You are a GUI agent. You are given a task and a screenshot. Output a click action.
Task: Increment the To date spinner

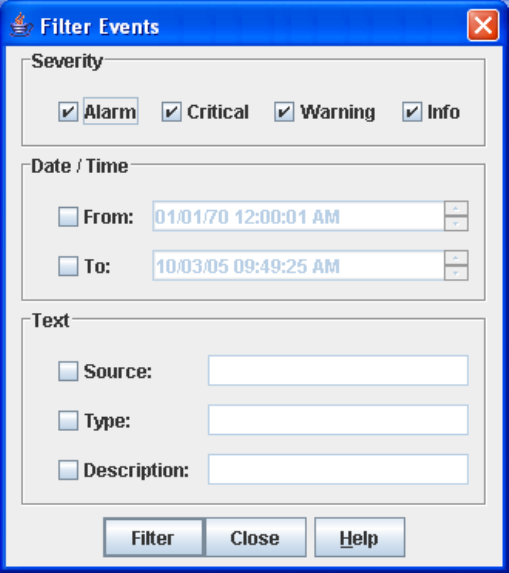click(456, 258)
